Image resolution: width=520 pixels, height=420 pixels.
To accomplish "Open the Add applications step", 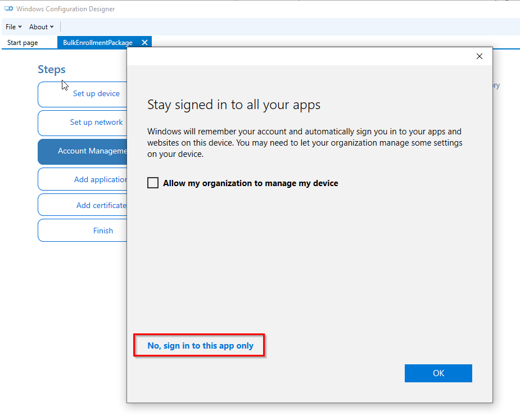I will pos(83,179).
